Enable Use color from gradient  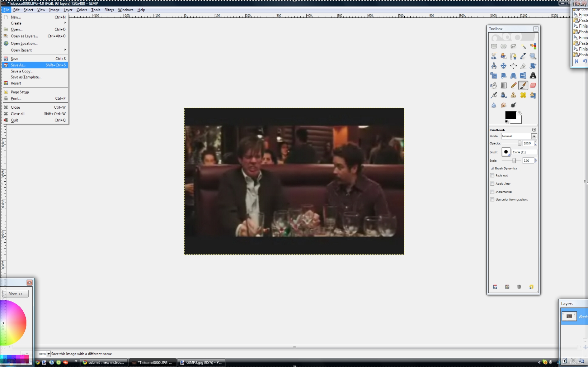[492, 200]
